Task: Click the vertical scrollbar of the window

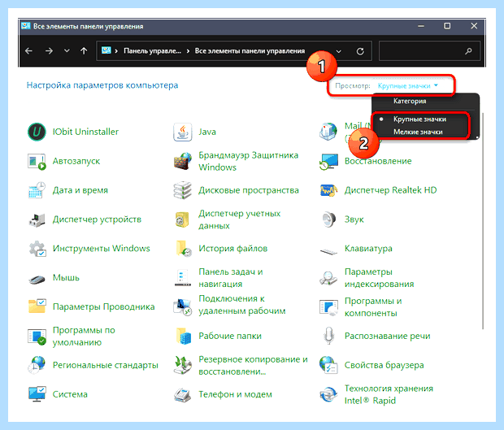Action: tap(483, 221)
